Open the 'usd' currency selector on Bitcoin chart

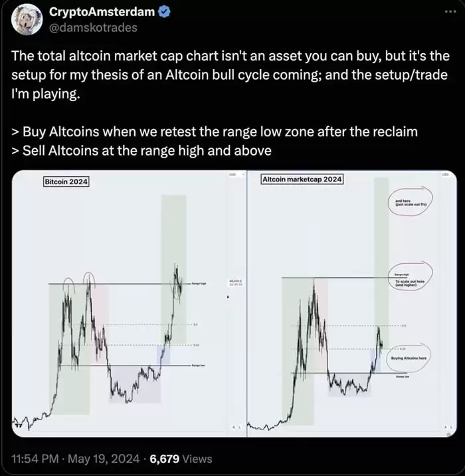click(x=232, y=174)
